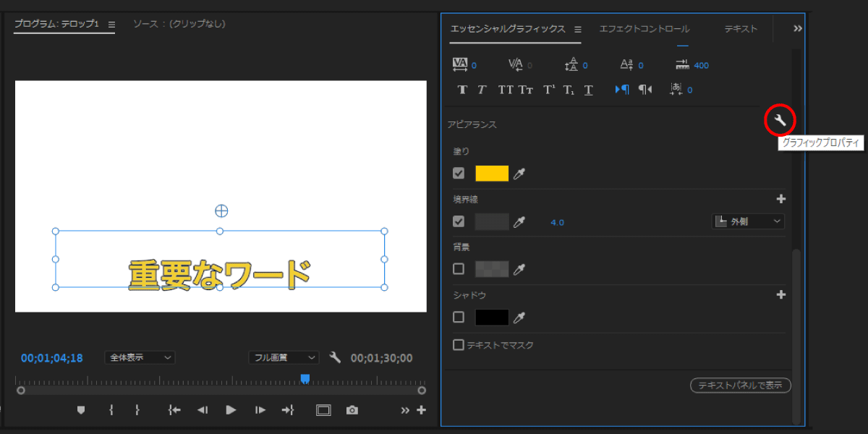Click the tsume (あ) spacing icon
Viewport: 868px width, 434px height.
[676, 90]
